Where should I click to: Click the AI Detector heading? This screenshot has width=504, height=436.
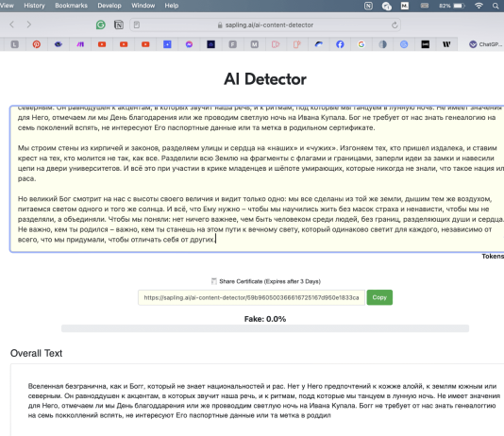265,79
